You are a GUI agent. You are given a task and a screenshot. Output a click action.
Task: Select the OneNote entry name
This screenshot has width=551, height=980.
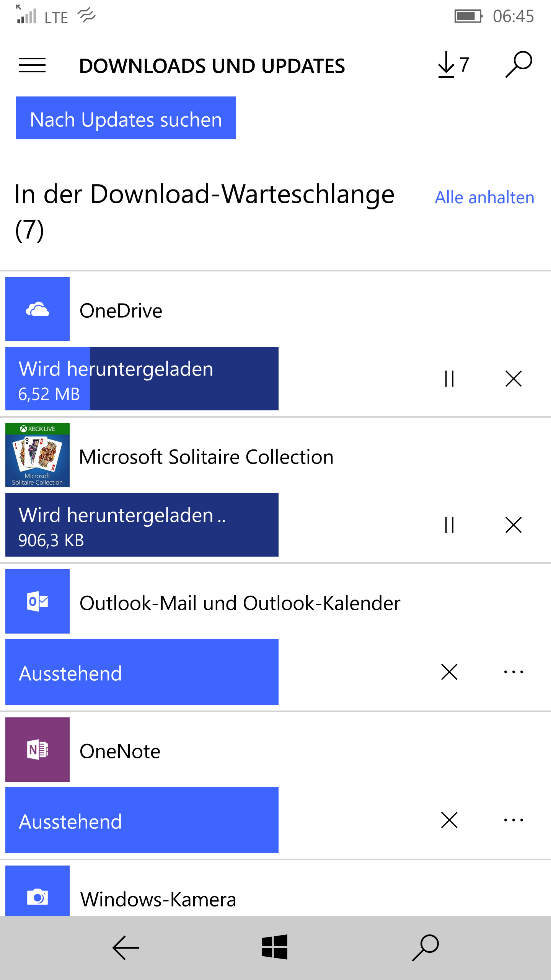[x=120, y=751]
